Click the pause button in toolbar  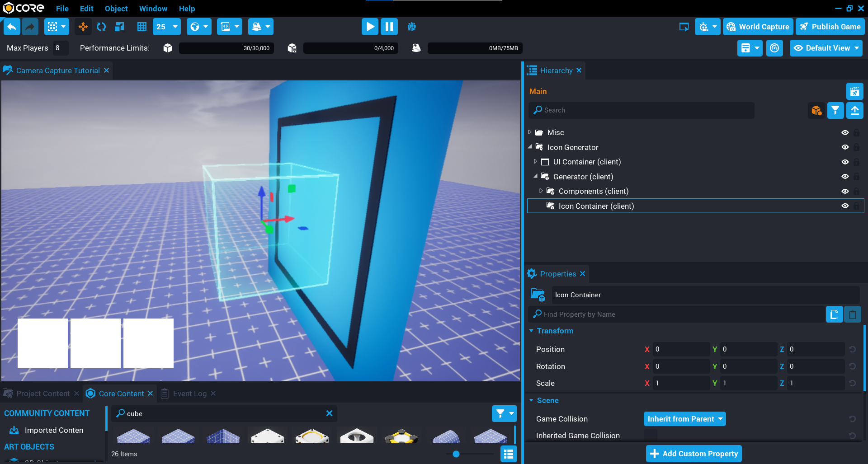click(389, 27)
